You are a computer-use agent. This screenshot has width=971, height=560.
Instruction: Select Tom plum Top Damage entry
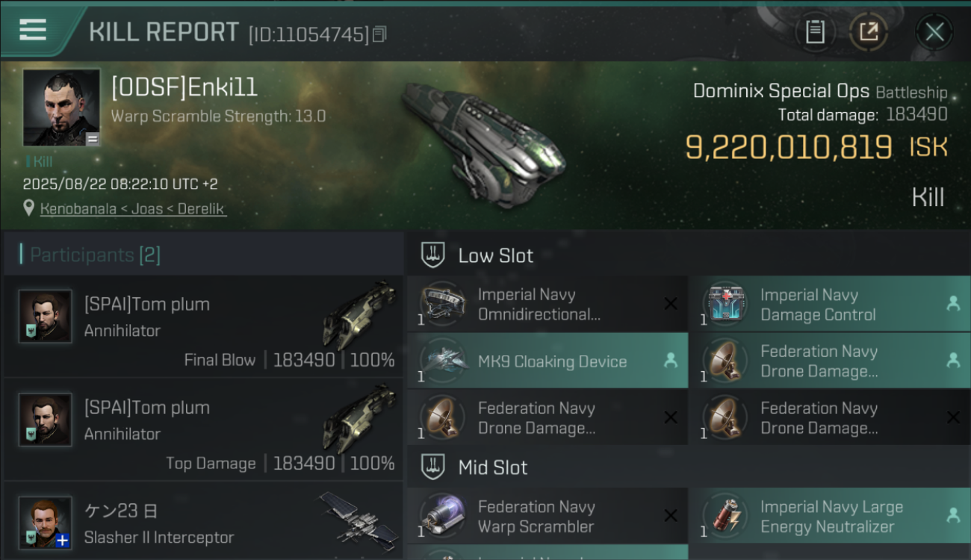[203, 429]
